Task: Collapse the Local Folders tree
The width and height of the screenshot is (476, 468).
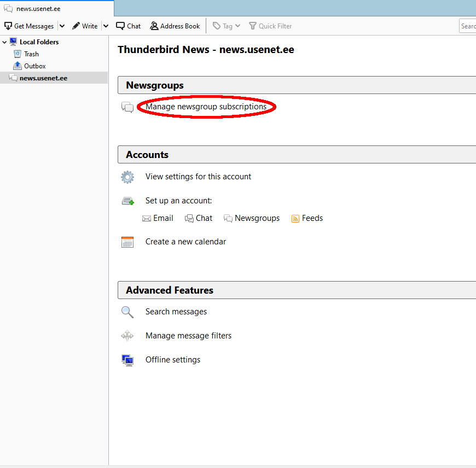Action: pos(5,42)
